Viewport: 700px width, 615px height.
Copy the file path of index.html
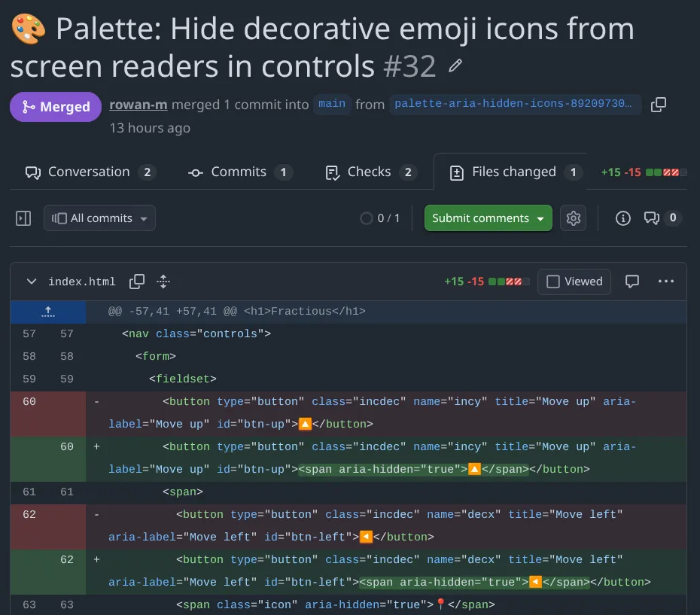[137, 281]
